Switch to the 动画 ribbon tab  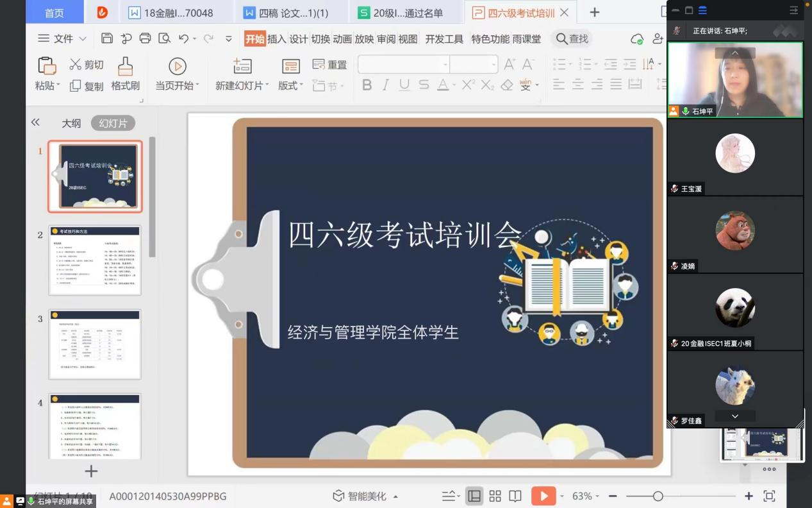coord(342,39)
